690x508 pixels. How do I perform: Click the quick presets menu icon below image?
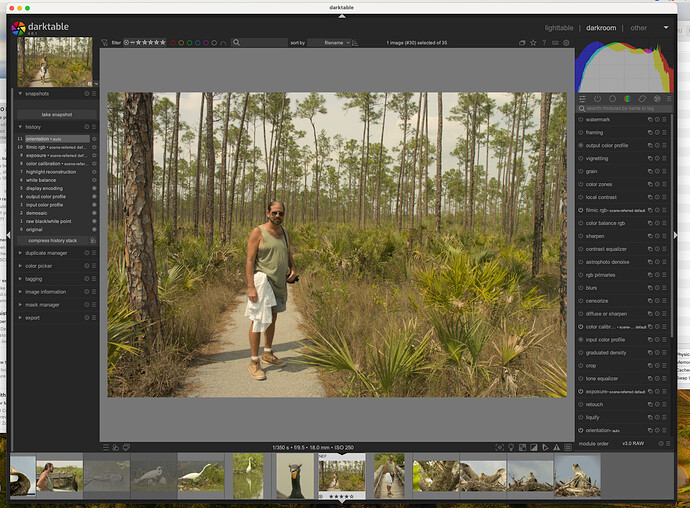point(106,447)
